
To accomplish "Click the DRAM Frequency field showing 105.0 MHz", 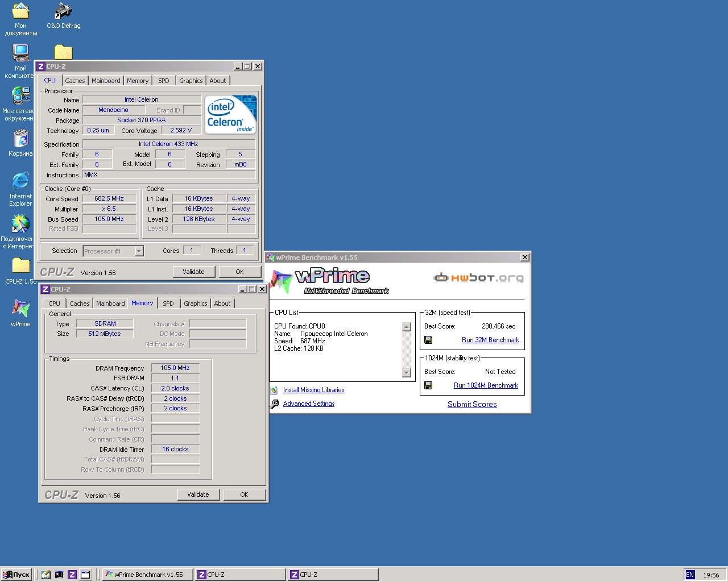I will (175, 368).
